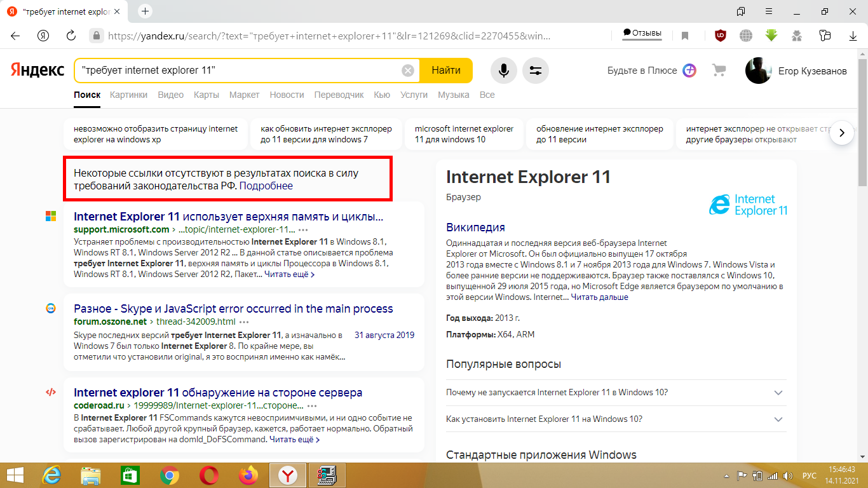Open the three-dot menu for coderoad.ru result
This screenshot has height=488, width=868.
[311, 405]
